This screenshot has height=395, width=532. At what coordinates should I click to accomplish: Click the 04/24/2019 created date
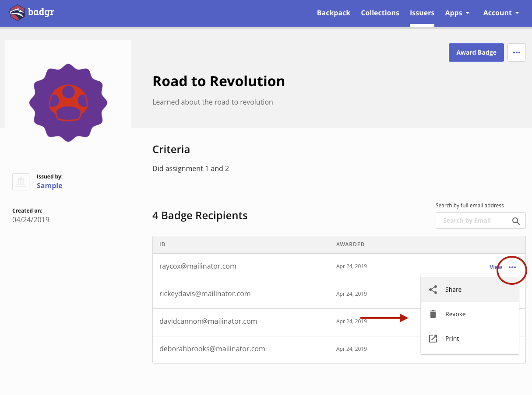click(31, 220)
